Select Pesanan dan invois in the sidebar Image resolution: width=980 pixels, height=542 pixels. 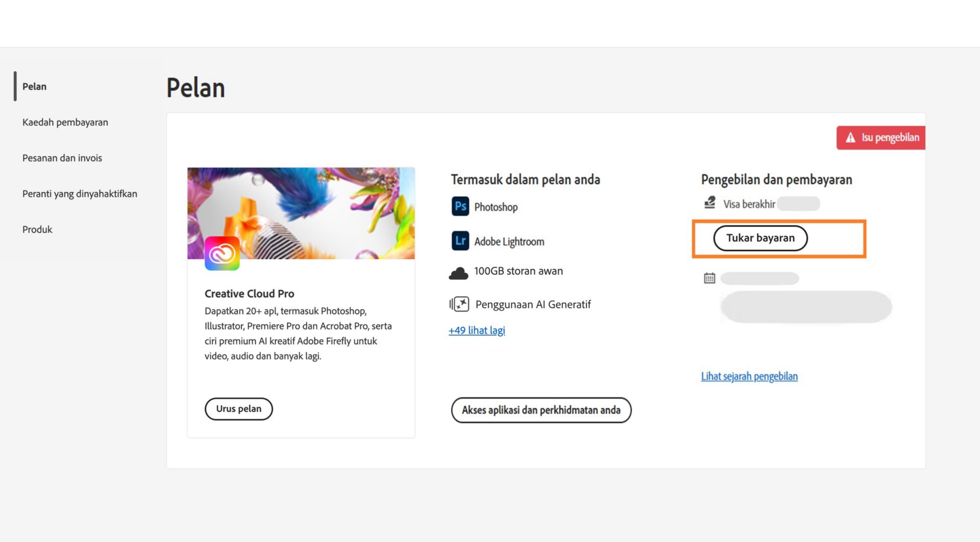(62, 158)
